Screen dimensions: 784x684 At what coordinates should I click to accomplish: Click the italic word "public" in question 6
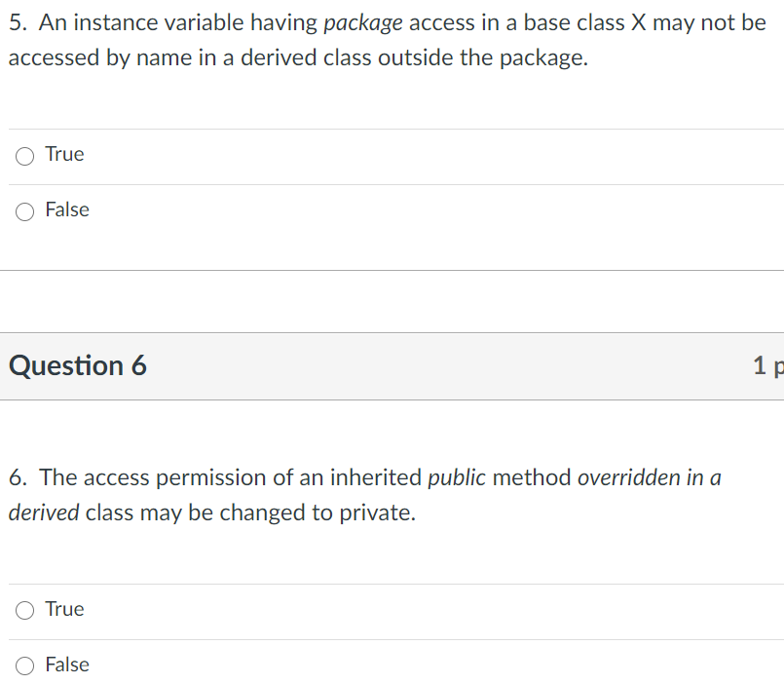click(x=457, y=477)
